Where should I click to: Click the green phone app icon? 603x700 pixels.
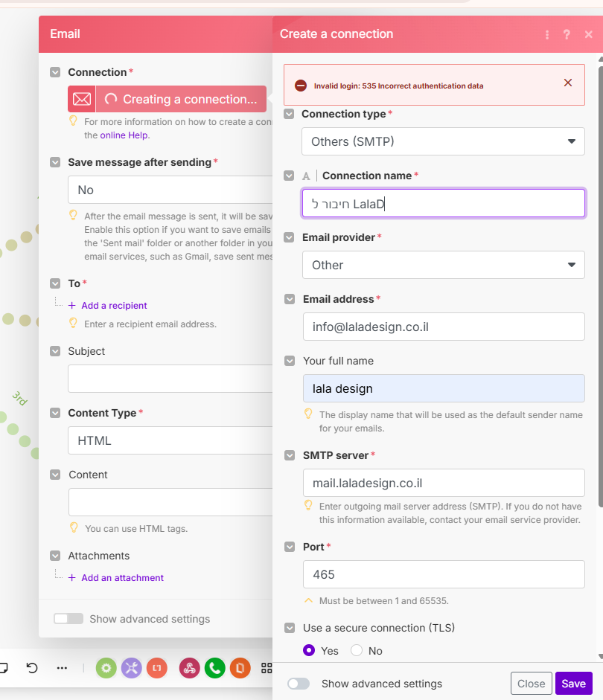point(215,668)
